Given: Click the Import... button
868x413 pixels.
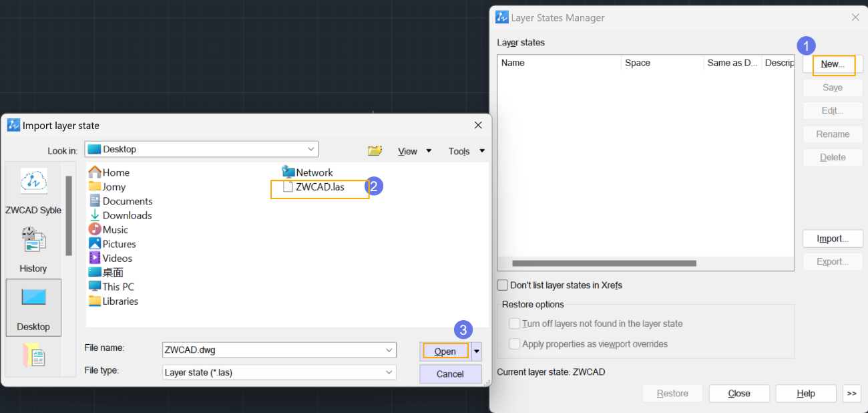Looking at the screenshot, I should coord(833,239).
